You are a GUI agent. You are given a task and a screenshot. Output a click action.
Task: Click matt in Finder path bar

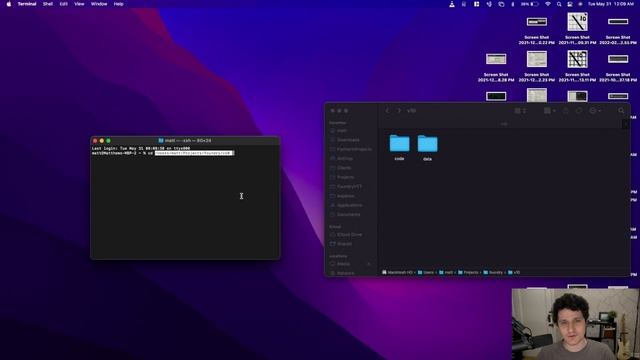click(x=446, y=272)
